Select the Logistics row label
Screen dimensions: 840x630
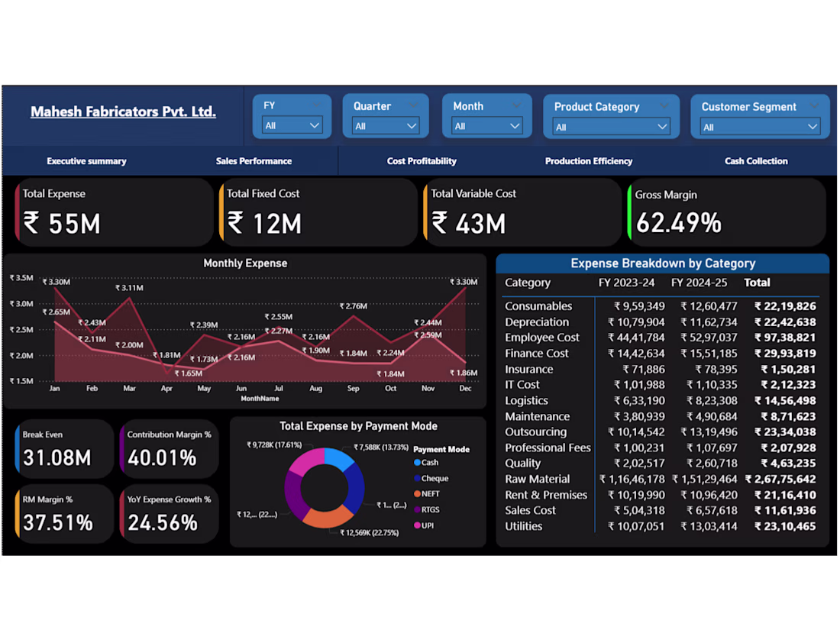526,401
